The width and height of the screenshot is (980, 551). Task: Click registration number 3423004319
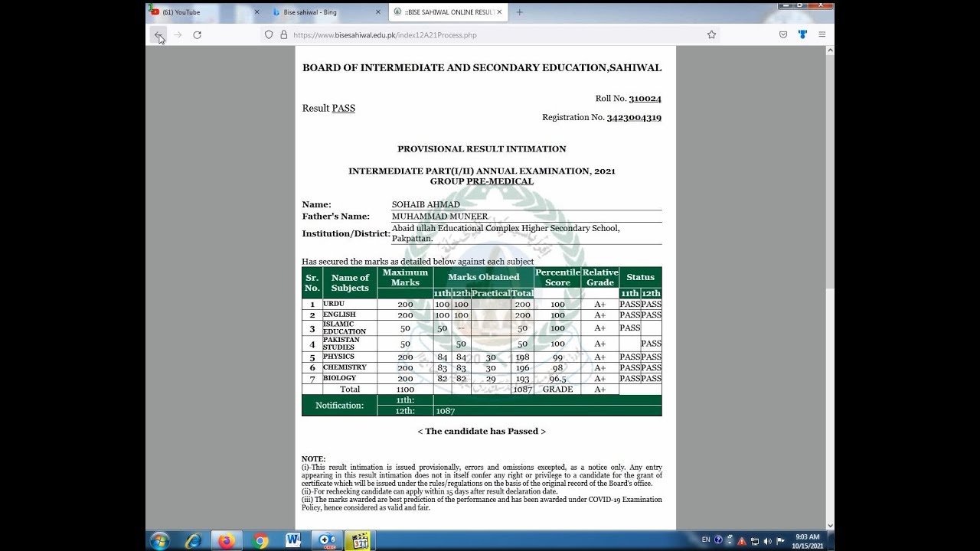634,117
